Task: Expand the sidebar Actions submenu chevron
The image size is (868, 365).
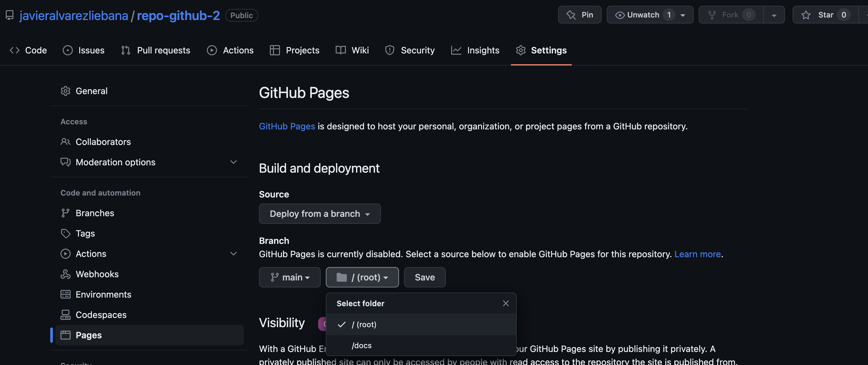Action: (x=233, y=253)
